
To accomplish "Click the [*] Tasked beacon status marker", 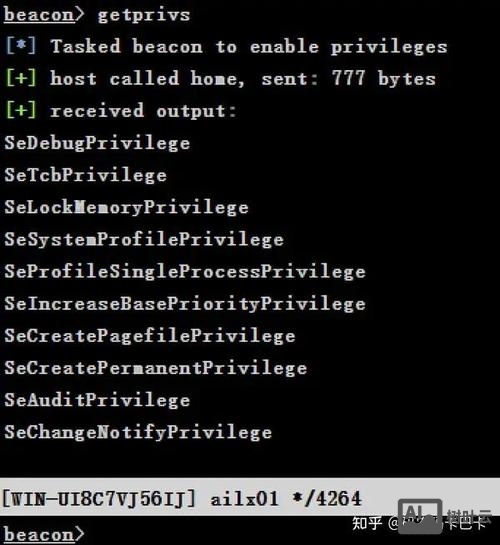I will 21,46.
